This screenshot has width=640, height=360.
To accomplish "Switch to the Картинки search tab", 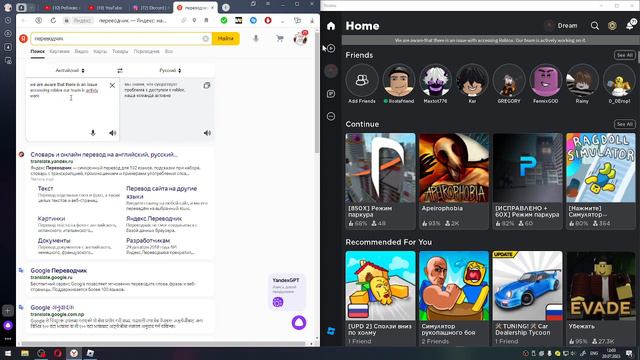I will click(x=59, y=51).
